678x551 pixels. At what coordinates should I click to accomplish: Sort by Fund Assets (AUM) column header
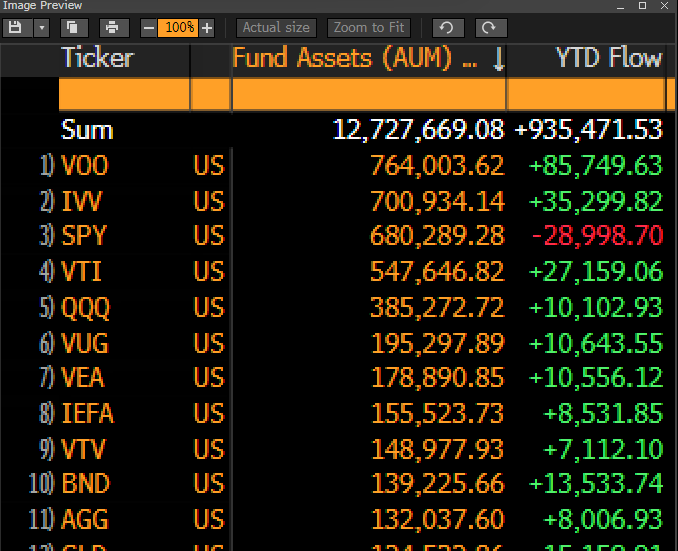pyautogui.click(x=355, y=58)
